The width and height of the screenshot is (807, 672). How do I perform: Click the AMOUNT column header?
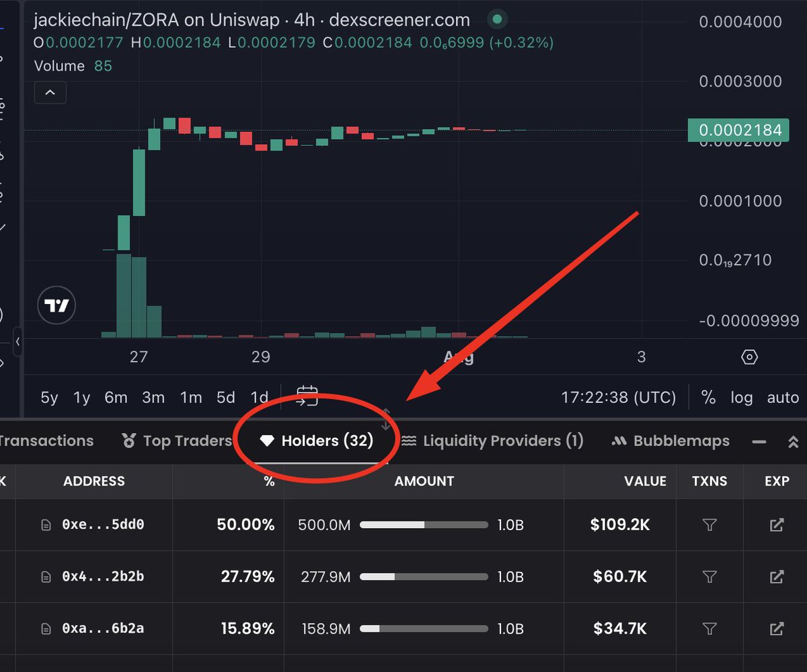pos(424,481)
